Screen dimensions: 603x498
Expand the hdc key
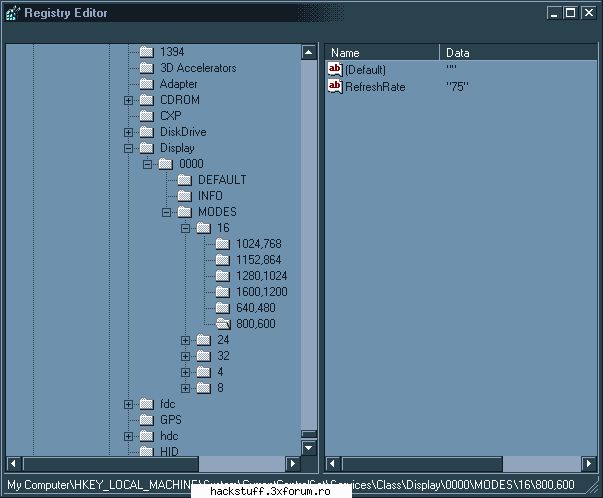128,436
